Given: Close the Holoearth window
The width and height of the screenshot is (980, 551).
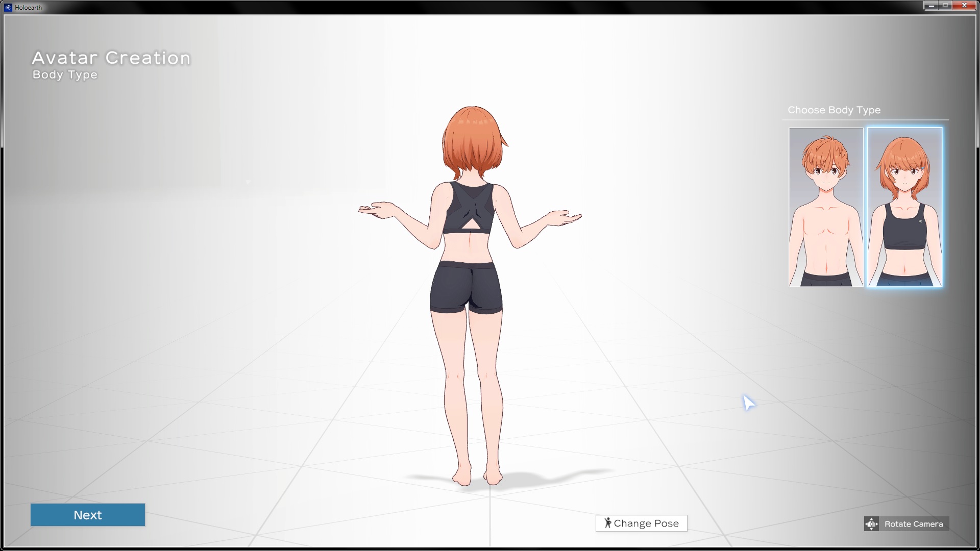Looking at the screenshot, I should [x=964, y=6].
